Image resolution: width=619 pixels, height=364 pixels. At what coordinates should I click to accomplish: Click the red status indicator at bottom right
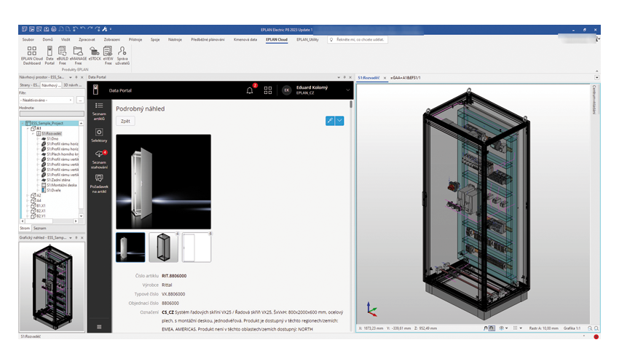pos(596,337)
